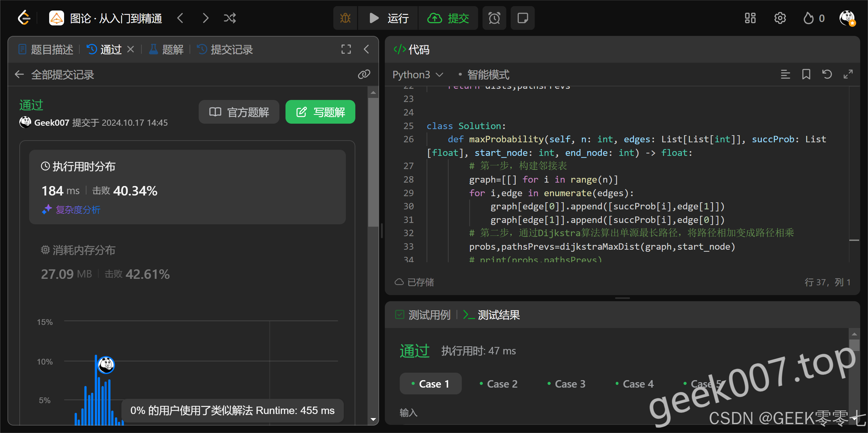The image size is (868, 433).
Task: Select Case 2 test case
Action: point(498,384)
